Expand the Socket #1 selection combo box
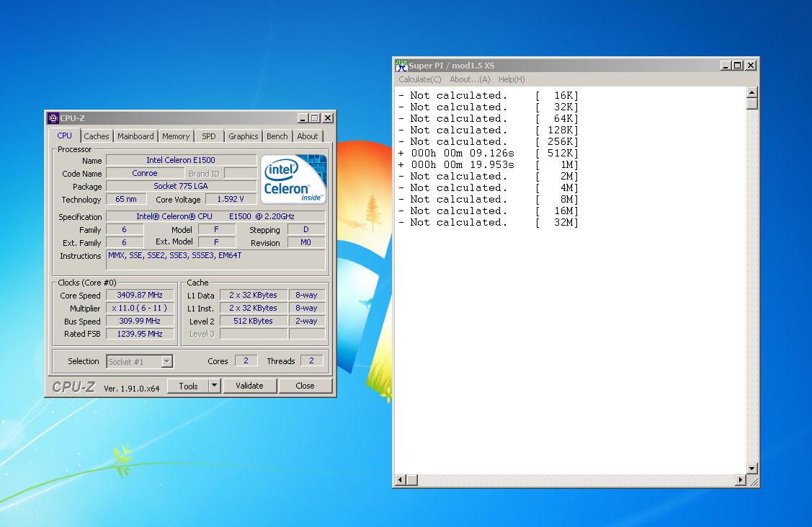 coord(166,361)
